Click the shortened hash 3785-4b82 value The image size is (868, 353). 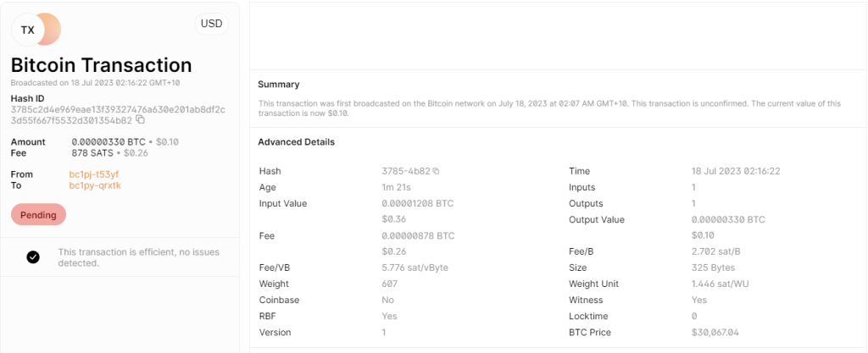(406, 171)
